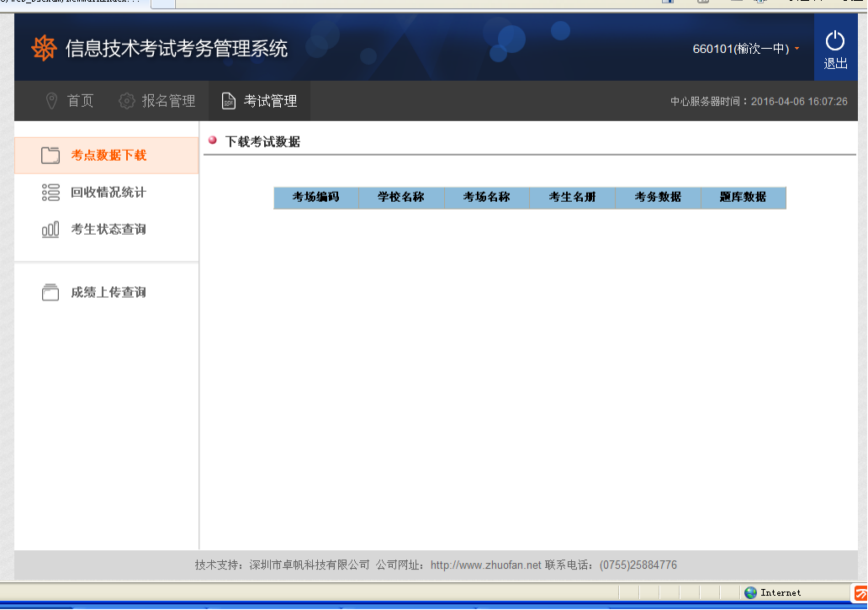
Task: Select 回收情况统计 in the sidebar
Action: point(108,193)
